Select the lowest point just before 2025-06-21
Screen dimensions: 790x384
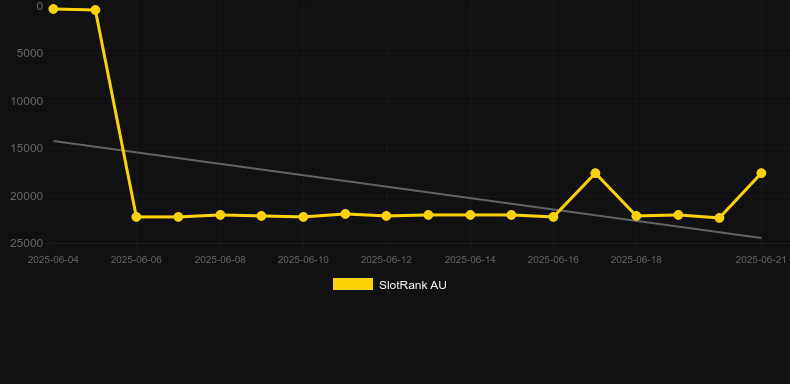(719, 218)
